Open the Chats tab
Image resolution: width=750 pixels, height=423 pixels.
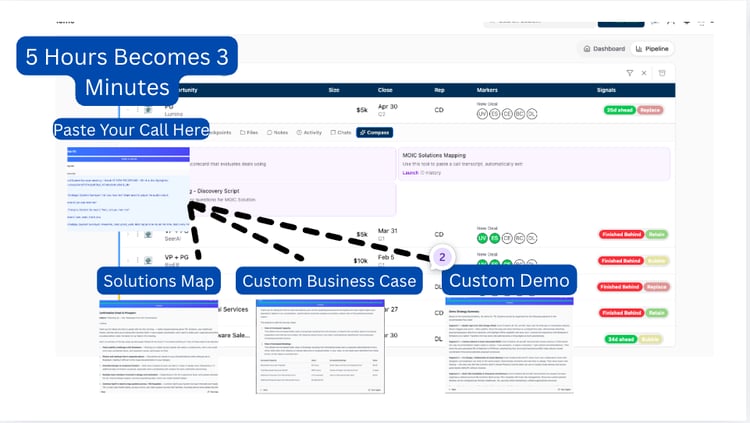[x=340, y=132]
